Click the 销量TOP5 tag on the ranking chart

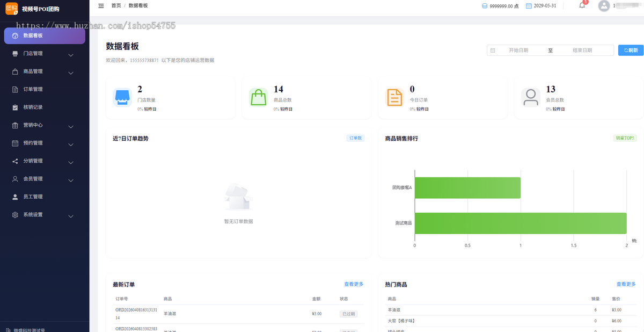(x=625, y=138)
